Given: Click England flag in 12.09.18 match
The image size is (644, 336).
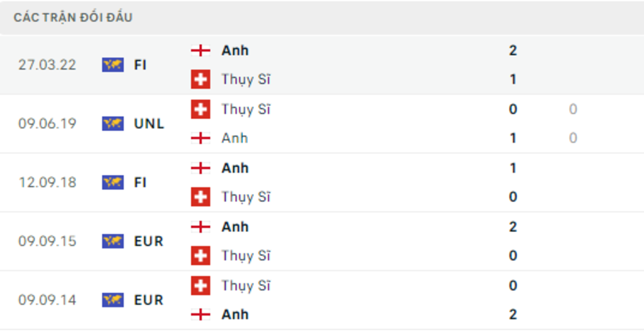Looking at the screenshot, I should point(201,168).
